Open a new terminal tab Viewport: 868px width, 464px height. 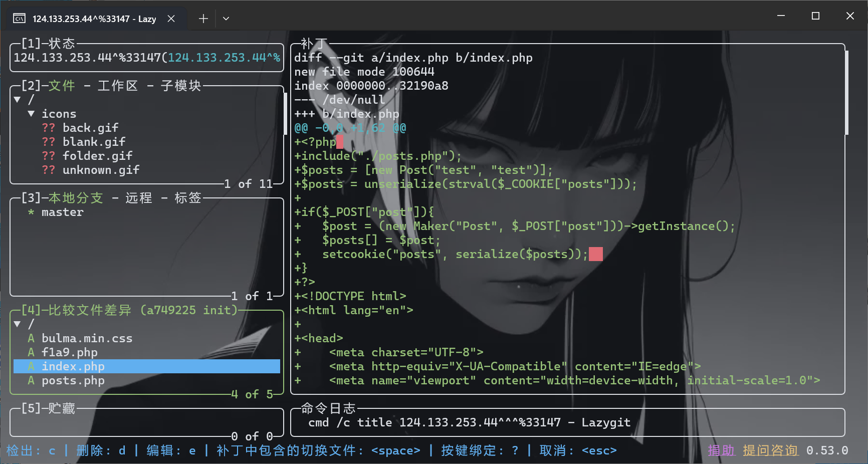203,19
